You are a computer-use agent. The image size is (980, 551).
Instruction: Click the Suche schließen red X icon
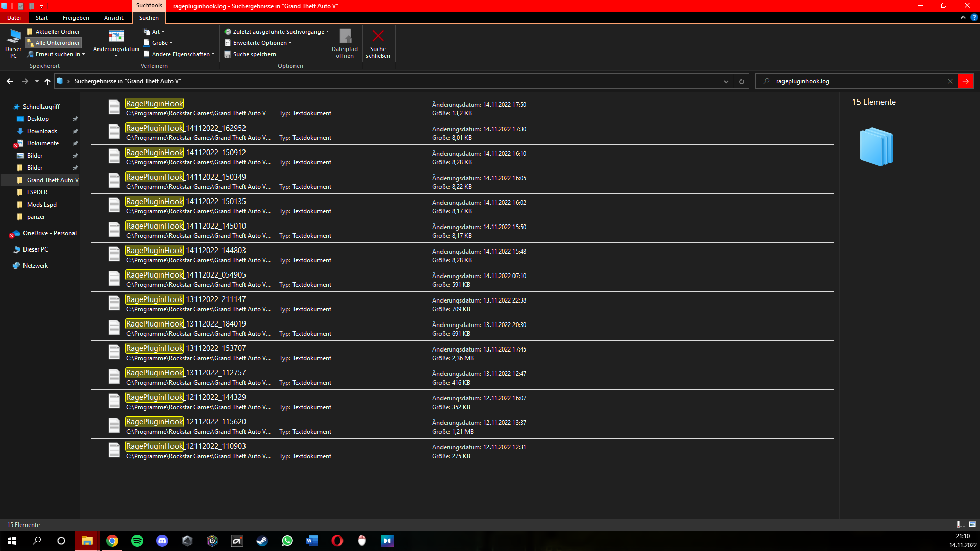click(x=378, y=37)
